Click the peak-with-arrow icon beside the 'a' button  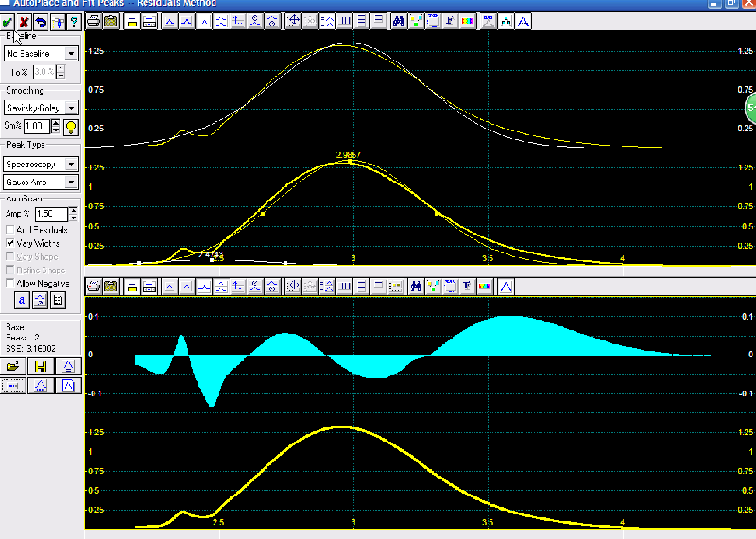pyautogui.click(x=40, y=300)
